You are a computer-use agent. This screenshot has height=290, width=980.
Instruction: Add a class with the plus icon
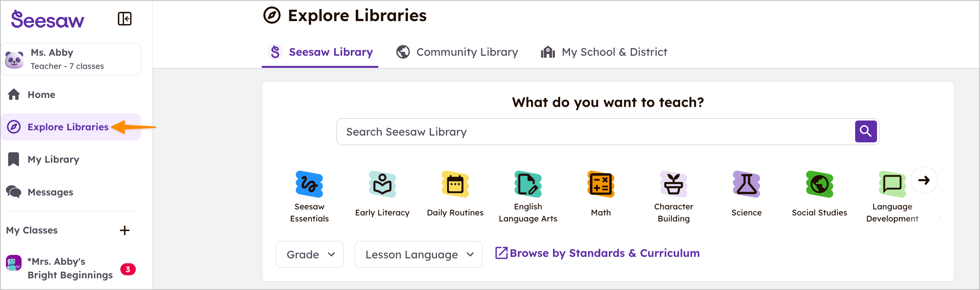(124, 230)
